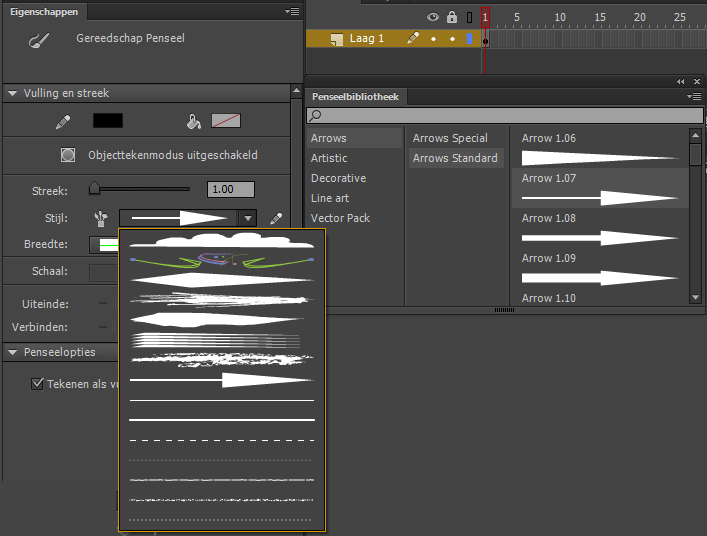Select the dashed line stroke style

click(x=221, y=440)
